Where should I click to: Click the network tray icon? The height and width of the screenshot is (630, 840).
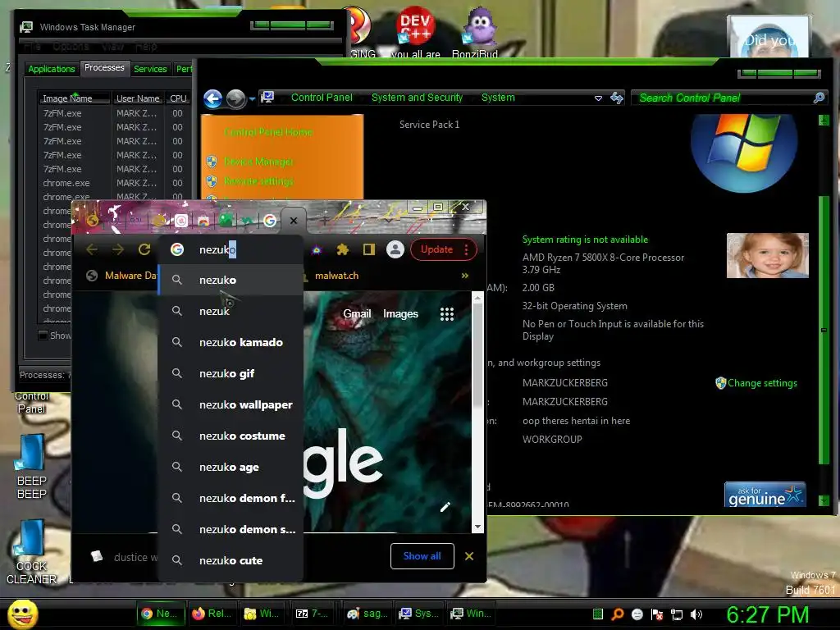(x=677, y=614)
